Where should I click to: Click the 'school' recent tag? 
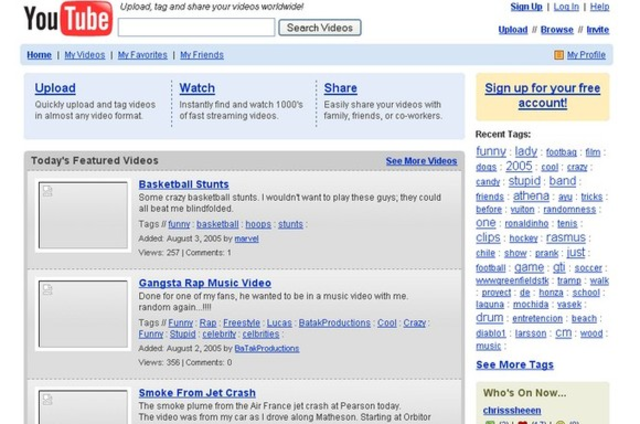click(x=586, y=293)
